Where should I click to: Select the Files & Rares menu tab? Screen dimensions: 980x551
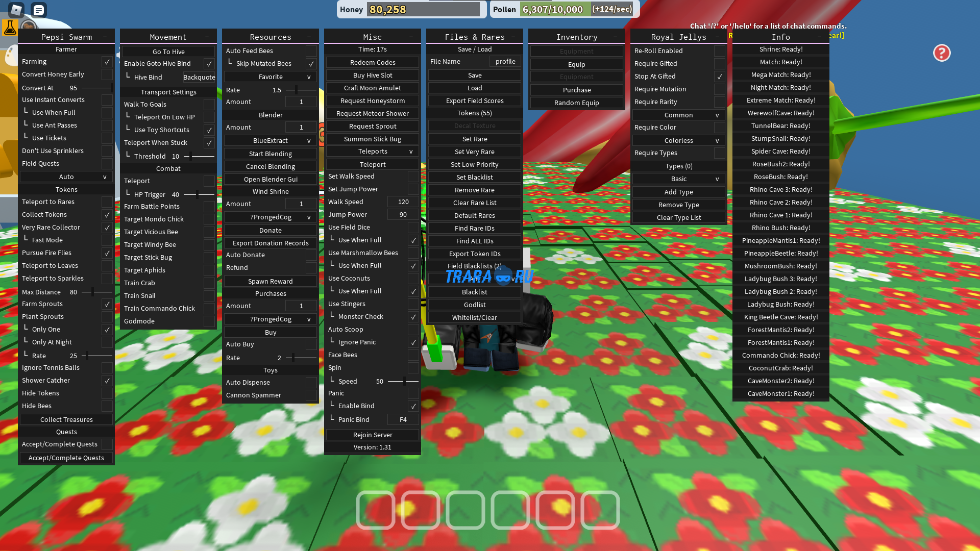click(x=475, y=36)
